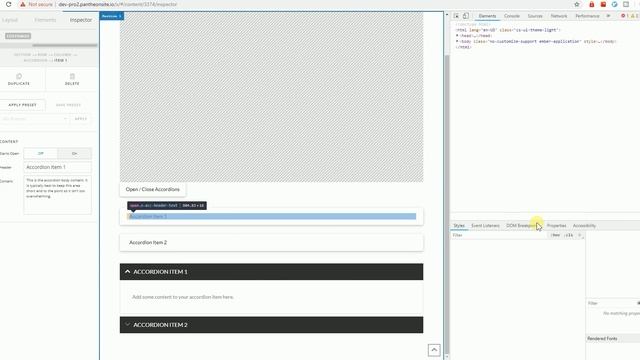Add new style rule plus icon
Viewport: 640px width, 360px height.
tap(579, 235)
